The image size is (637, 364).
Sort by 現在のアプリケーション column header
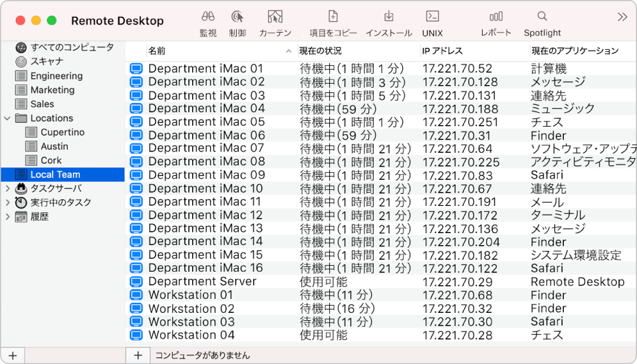575,51
